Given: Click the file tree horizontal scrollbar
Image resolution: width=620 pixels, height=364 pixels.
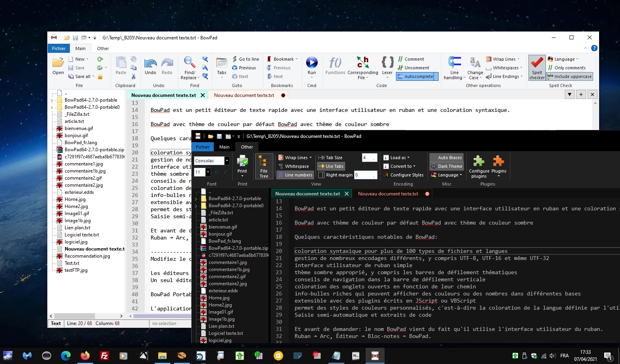Looking at the screenshot, I should pos(86,316).
